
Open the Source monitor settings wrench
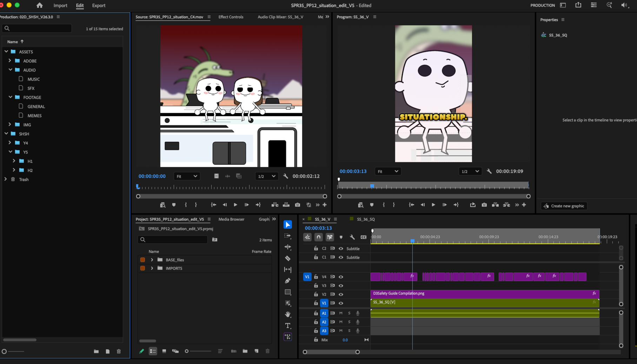pyautogui.click(x=286, y=176)
